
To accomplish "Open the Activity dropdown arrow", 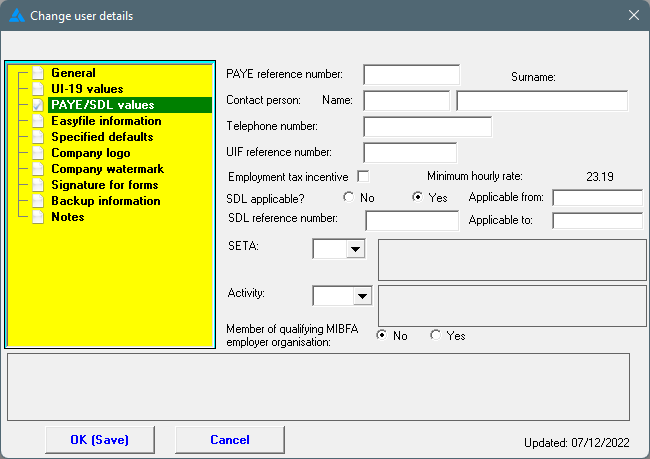I will coord(362,296).
